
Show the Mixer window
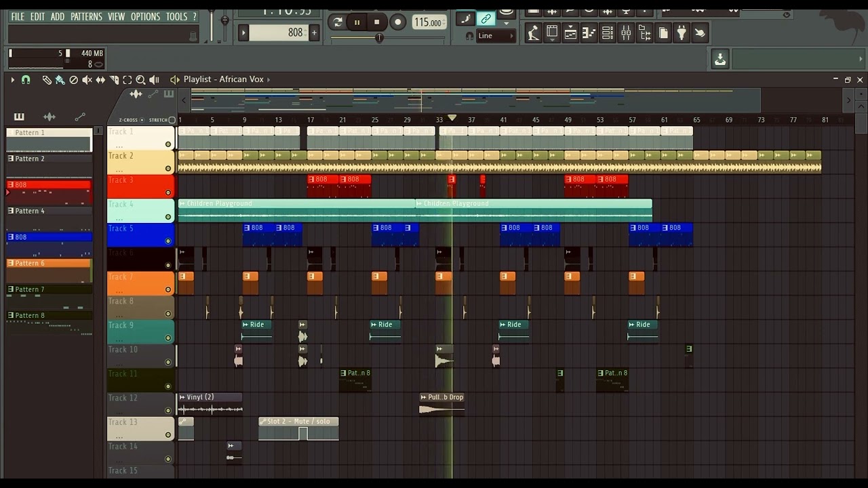(x=626, y=32)
